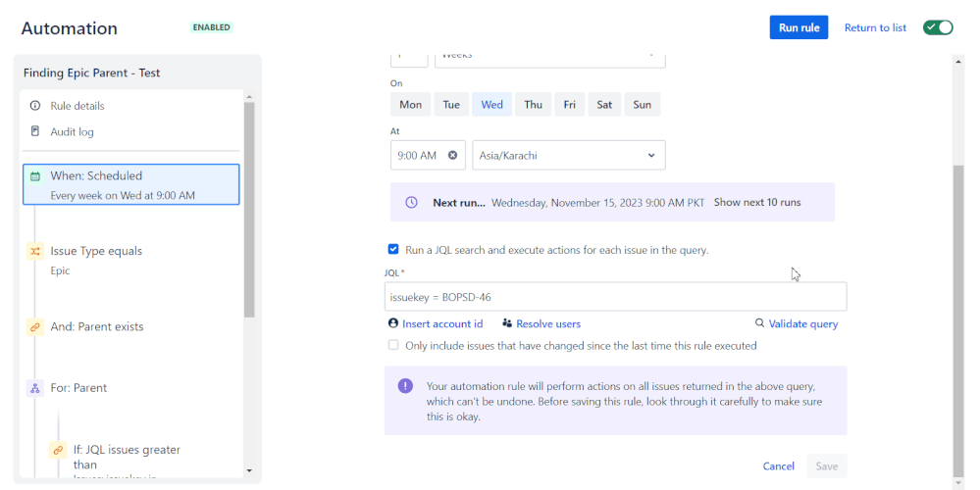The height and width of the screenshot is (490, 980).
Task: Click the link icon beside And: Parent exists
Action: coord(35,326)
